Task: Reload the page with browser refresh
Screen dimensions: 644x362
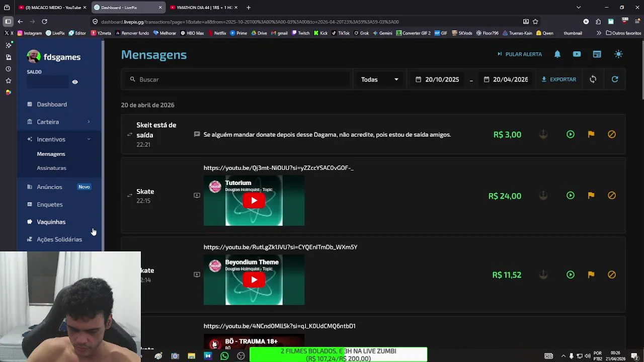Action: (44, 22)
